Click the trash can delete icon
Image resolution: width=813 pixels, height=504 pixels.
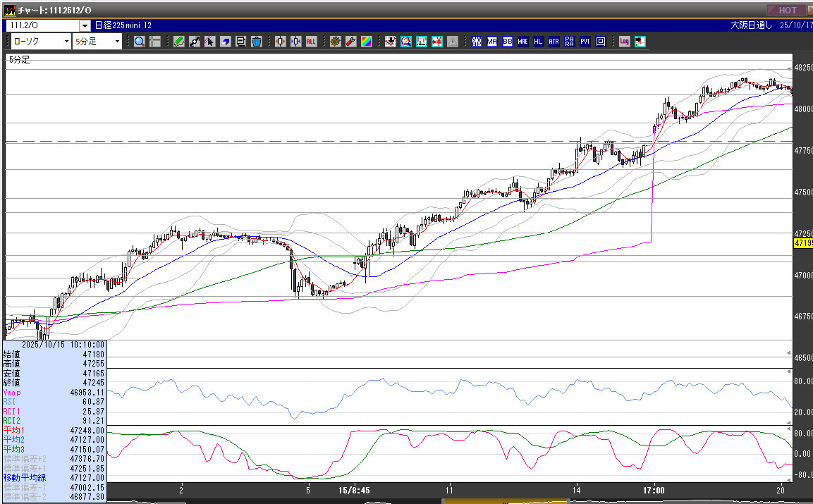click(257, 42)
